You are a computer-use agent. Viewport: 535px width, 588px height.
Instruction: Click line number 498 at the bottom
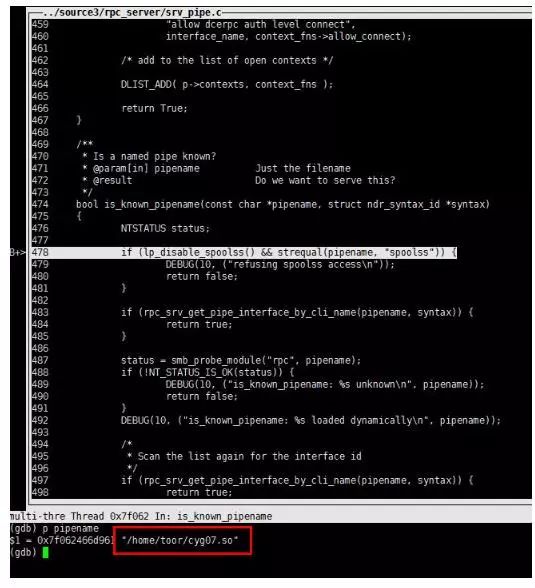pyautogui.click(x=40, y=492)
